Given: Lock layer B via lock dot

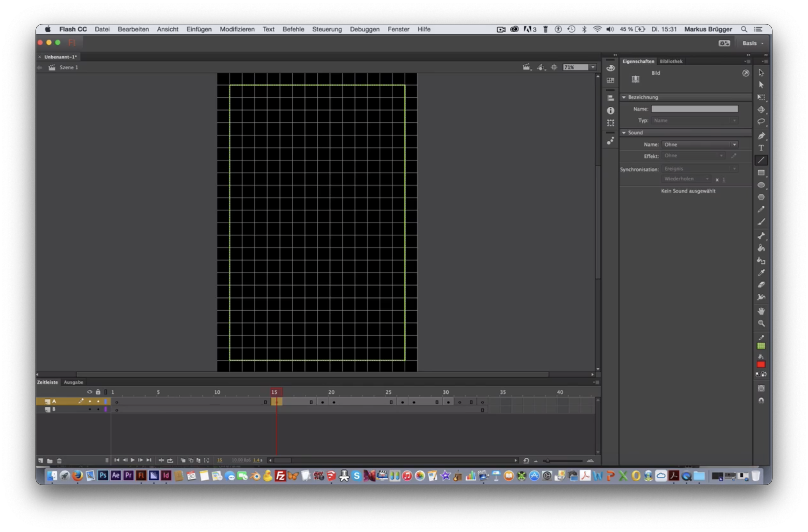Looking at the screenshot, I should point(98,410).
